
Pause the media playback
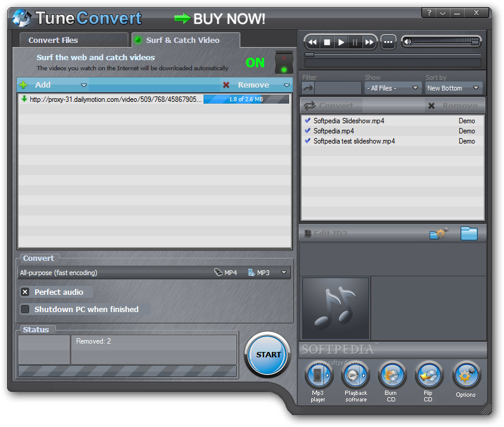click(355, 42)
